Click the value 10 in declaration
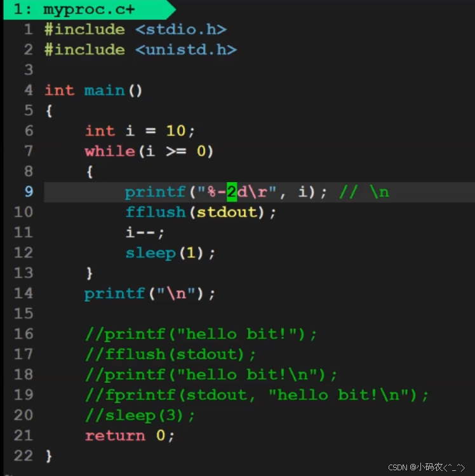This screenshot has height=476, width=475. point(175,131)
